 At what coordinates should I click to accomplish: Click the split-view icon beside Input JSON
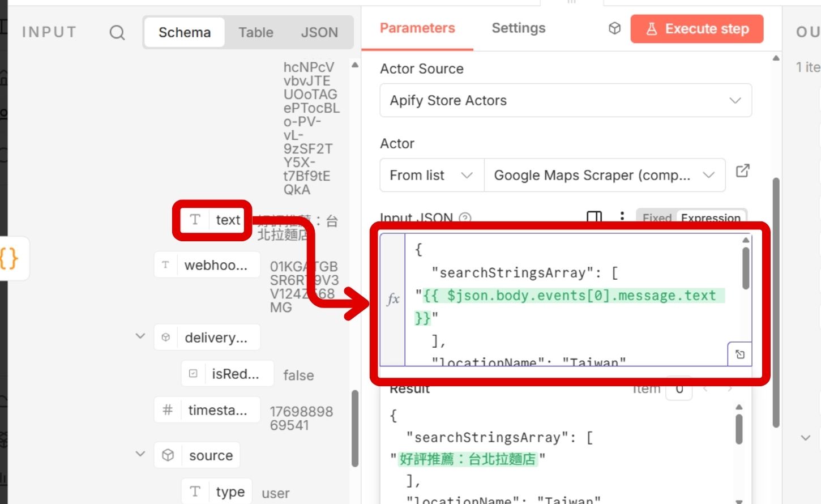click(x=594, y=217)
